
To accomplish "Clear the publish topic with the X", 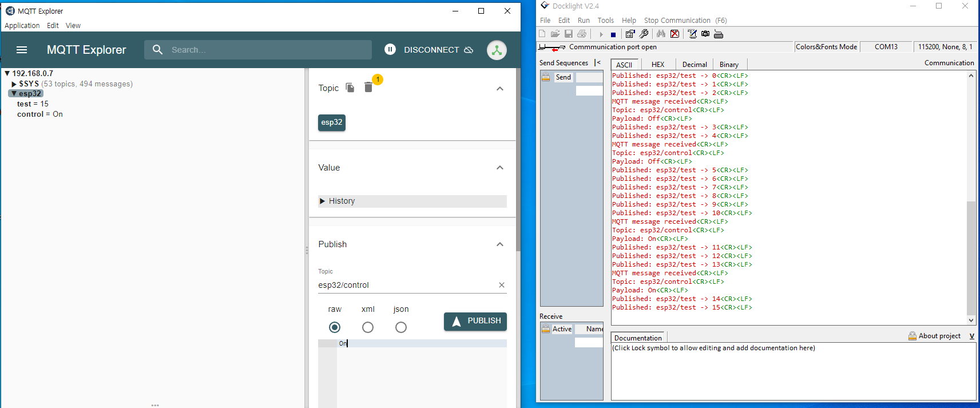I will coord(502,285).
